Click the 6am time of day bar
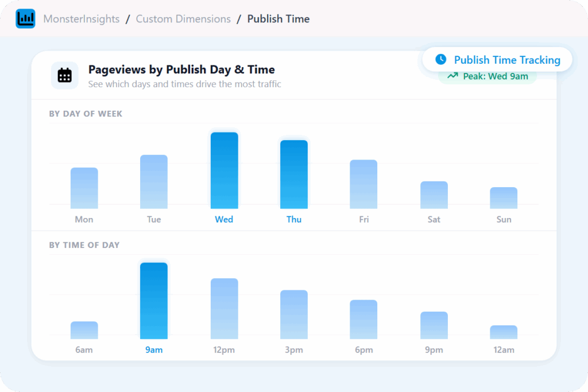Image resolution: width=588 pixels, height=392 pixels. coord(84,331)
